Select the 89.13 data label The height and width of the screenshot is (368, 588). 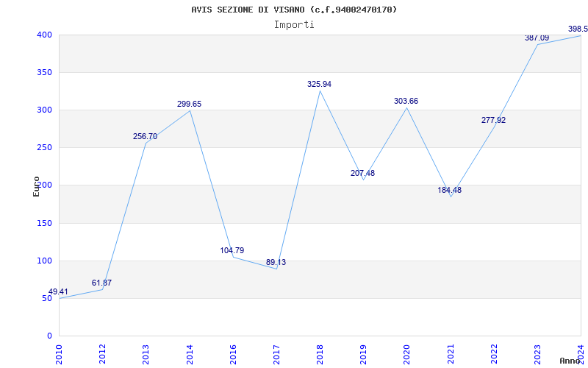pos(276,263)
